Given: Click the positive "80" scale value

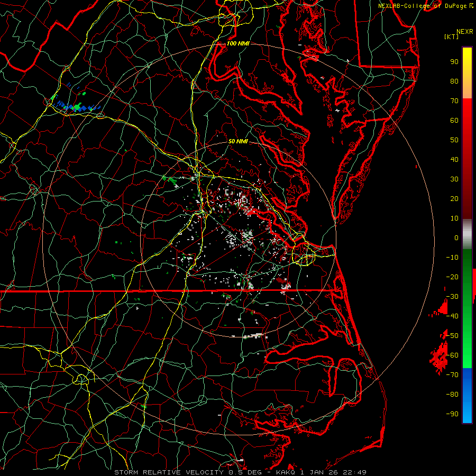Looking at the screenshot, I should pos(454,81).
